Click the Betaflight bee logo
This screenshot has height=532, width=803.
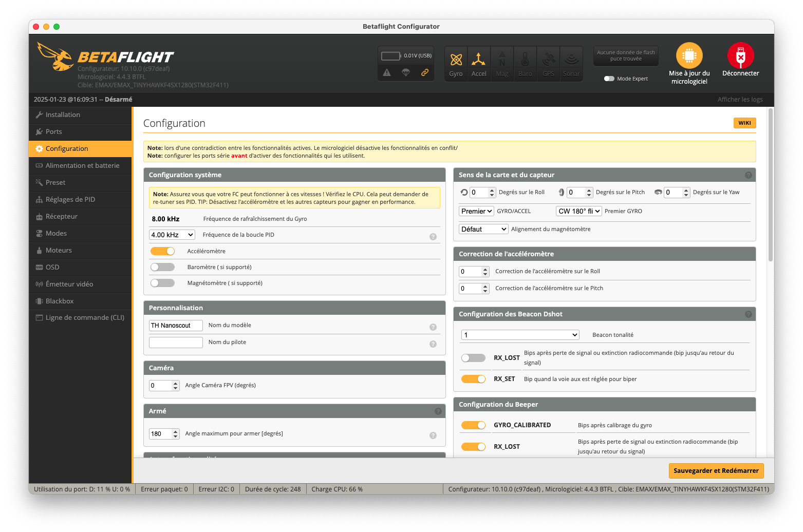tap(55, 56)
